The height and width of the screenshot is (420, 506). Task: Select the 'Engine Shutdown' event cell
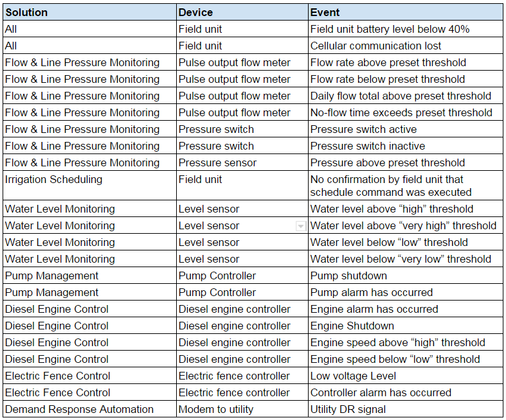pos(352,326)
